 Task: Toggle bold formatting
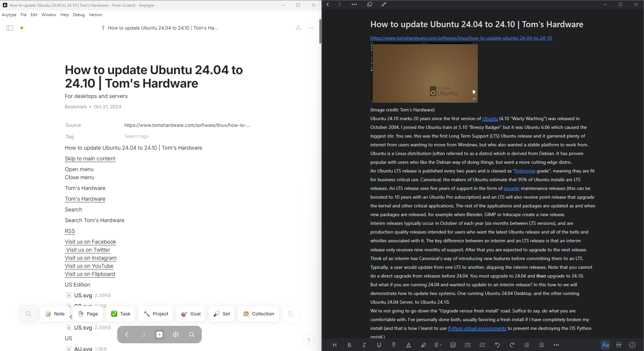349,345
